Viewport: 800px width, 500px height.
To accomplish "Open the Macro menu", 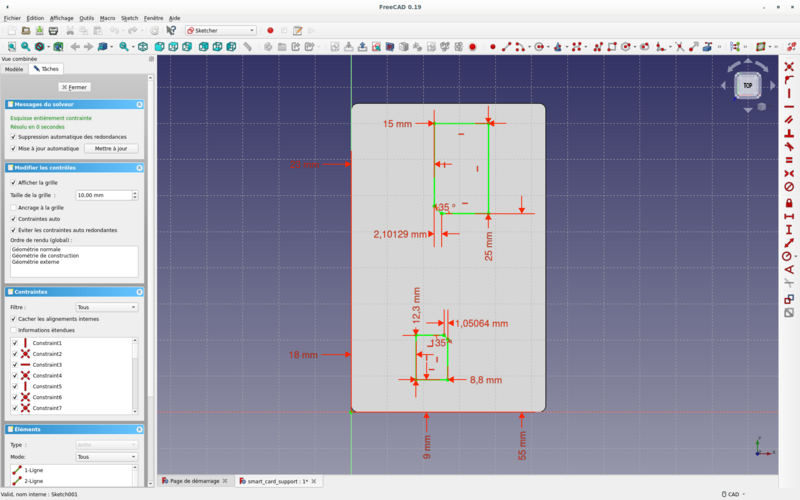I will point(107,18).
